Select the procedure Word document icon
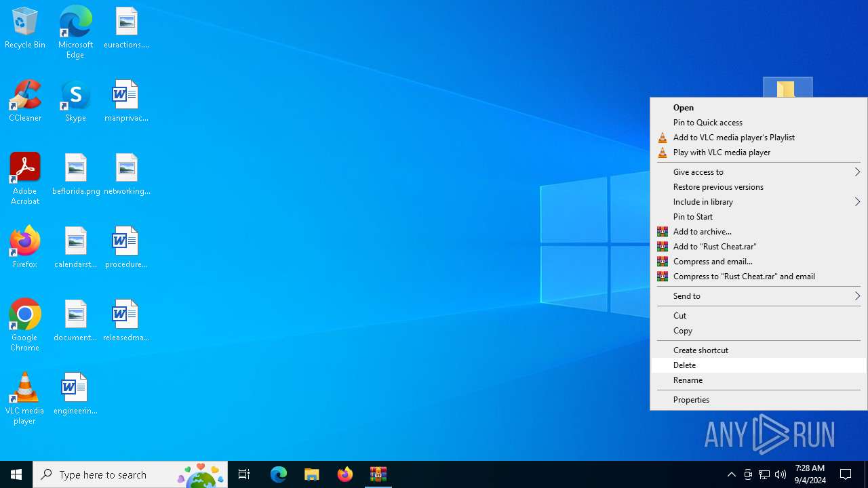The image size is (868, 488). [x=126, y=248]
